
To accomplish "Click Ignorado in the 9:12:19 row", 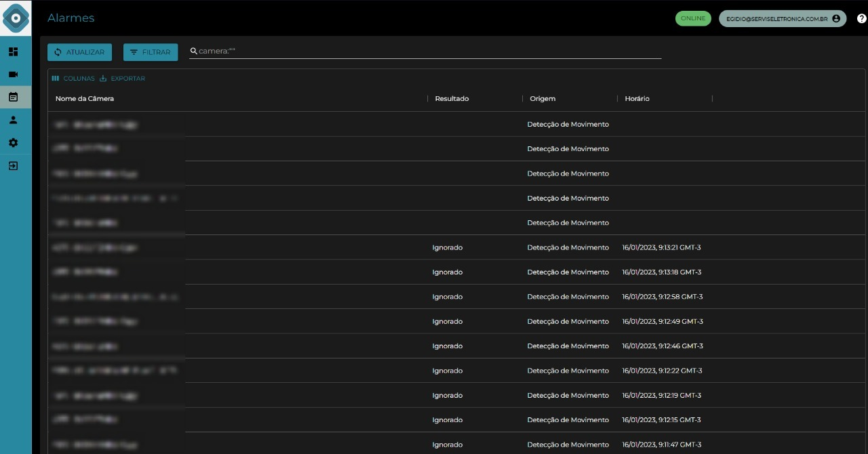I will tap(448, 396).
